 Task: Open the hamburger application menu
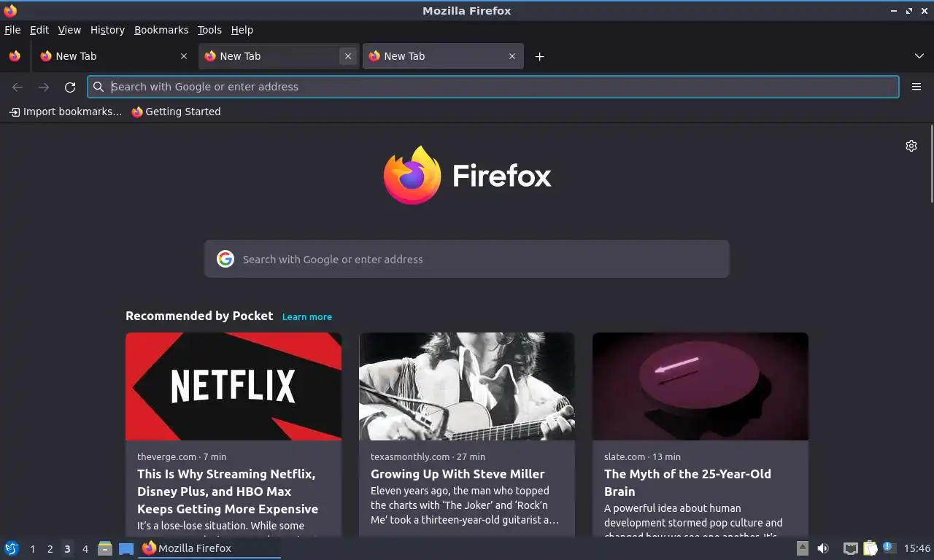[916, 87]
